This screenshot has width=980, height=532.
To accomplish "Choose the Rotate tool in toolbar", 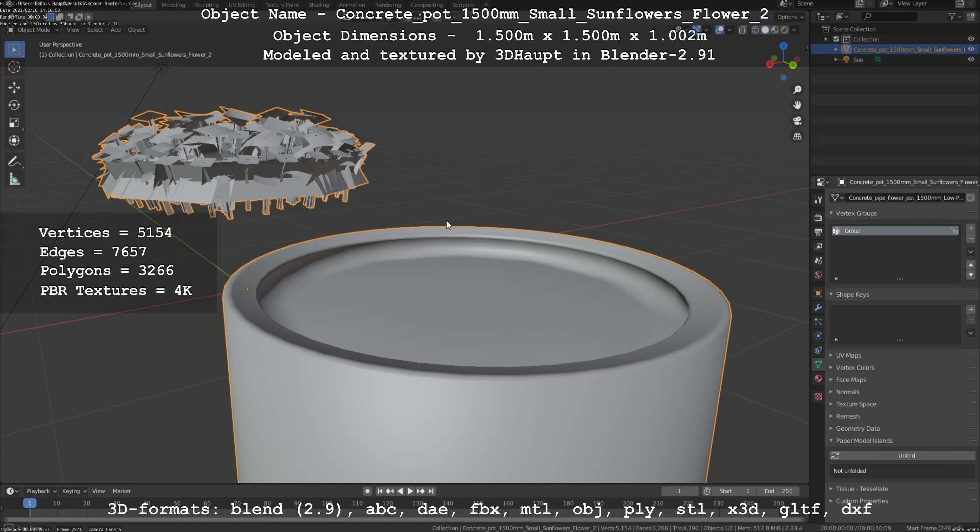I will pyautogui.click(x=14, y=105).
